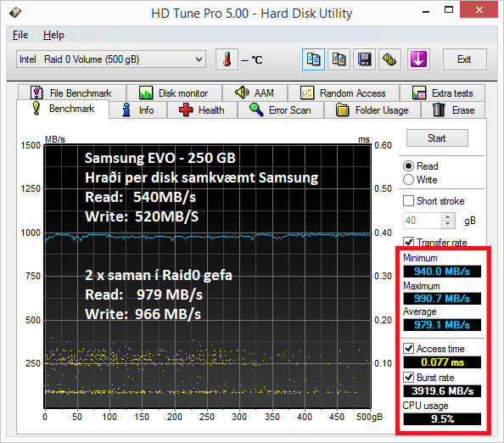The height and width of the screenshot is (443, 504).
Task: Click the 3919.6 MB/s burst rate value
Action: pos(442,391)
